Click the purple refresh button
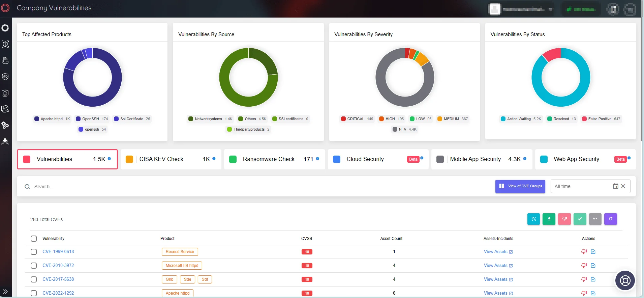 coord(611,219)
